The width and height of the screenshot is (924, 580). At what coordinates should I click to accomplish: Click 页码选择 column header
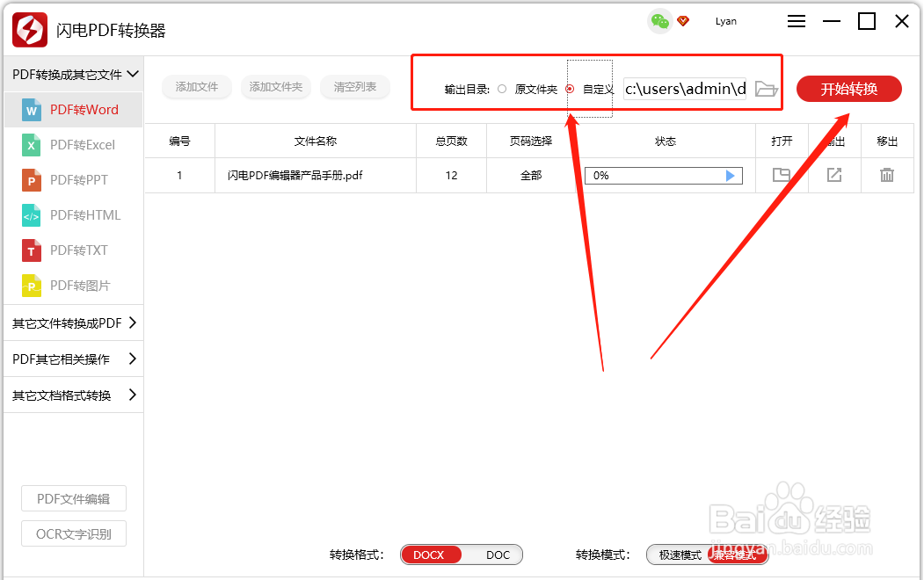(x=531, y=141)
